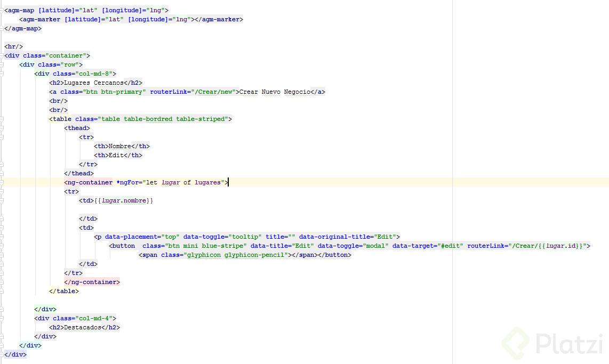Click the data-target="#edit" attribute
This screenshot has height=364, width=609.
tap(428, 246)
